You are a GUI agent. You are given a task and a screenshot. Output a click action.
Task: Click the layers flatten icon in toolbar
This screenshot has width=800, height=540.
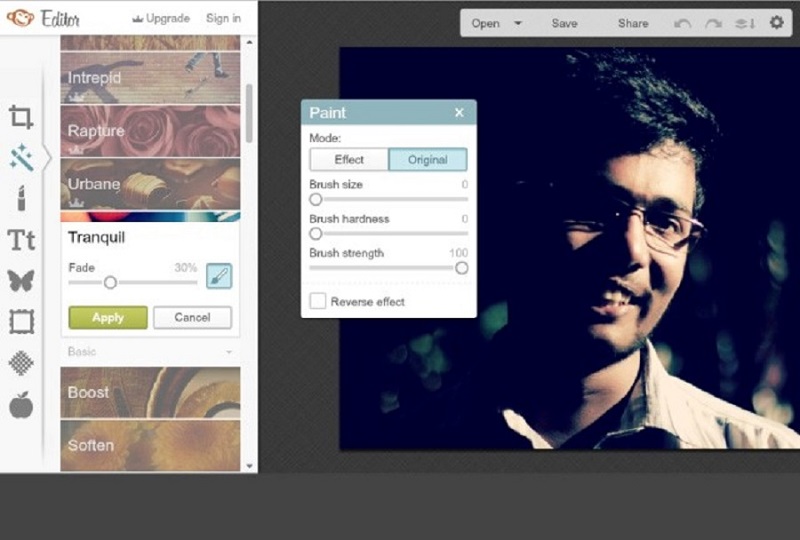[745, 23]
